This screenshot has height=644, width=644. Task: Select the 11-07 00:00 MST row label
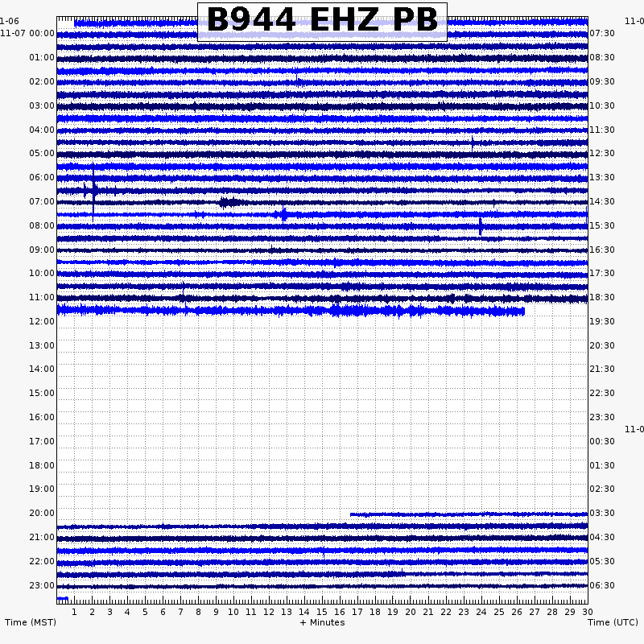tap(27, 33)
